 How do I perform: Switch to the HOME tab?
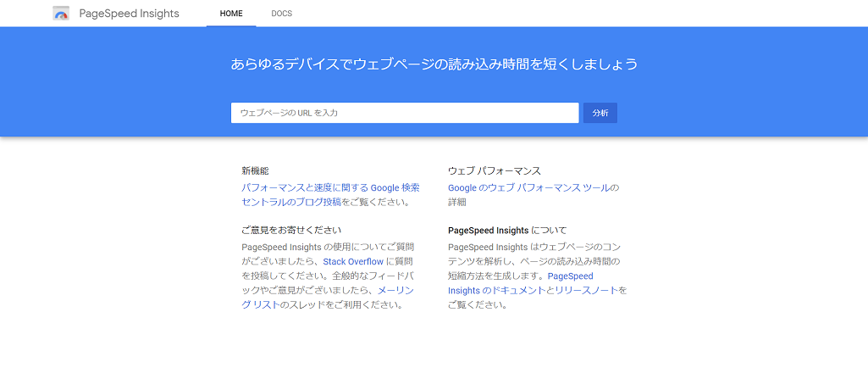[231, 14]
